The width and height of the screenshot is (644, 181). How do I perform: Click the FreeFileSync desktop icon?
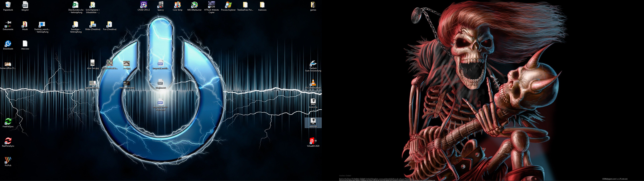pos(8,122)
